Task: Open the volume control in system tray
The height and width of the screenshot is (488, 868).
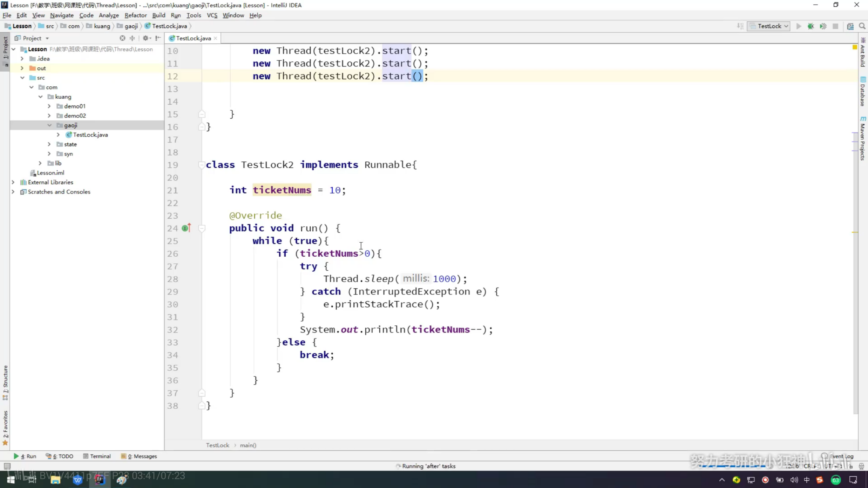Action: tap(794, 480)
